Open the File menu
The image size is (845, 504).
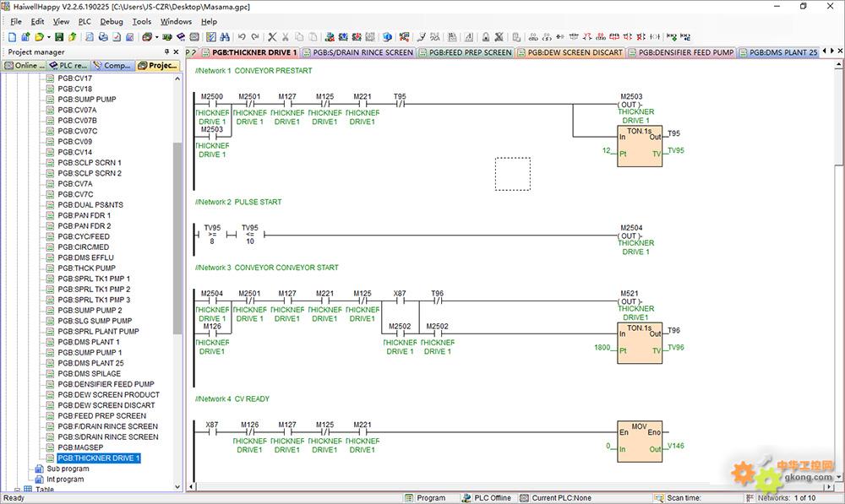[x=16, y=22]
